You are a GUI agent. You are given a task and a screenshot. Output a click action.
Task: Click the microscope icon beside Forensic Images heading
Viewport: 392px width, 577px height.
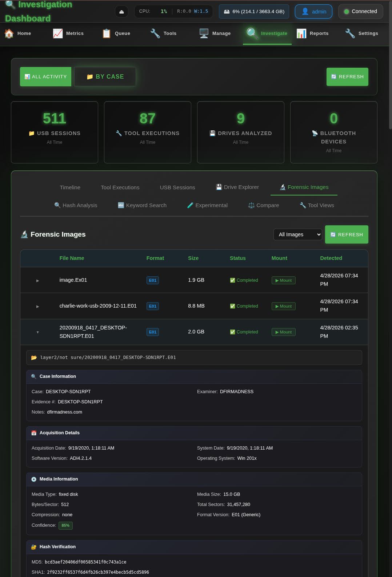coord(24,234)
